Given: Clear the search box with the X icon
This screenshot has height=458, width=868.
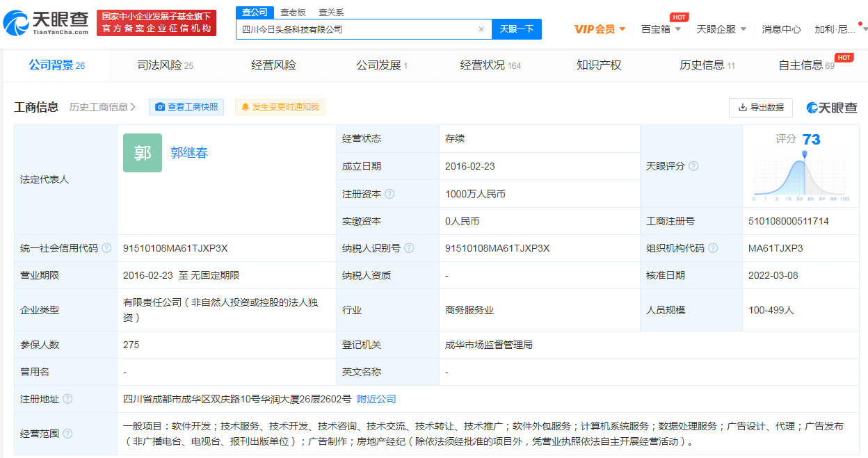Looking at the screenshot, I should (x=481, y=29).
